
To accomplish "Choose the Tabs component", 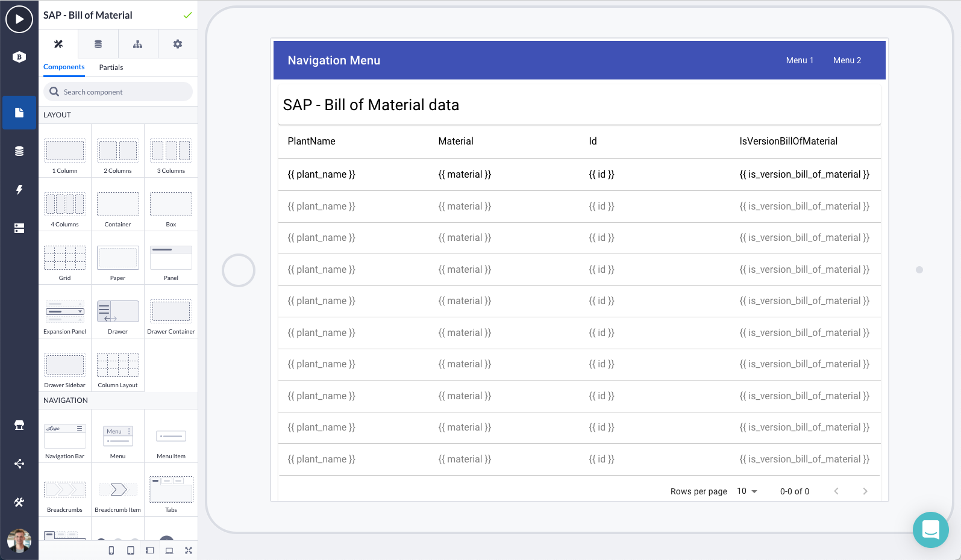I will [171, 490].
